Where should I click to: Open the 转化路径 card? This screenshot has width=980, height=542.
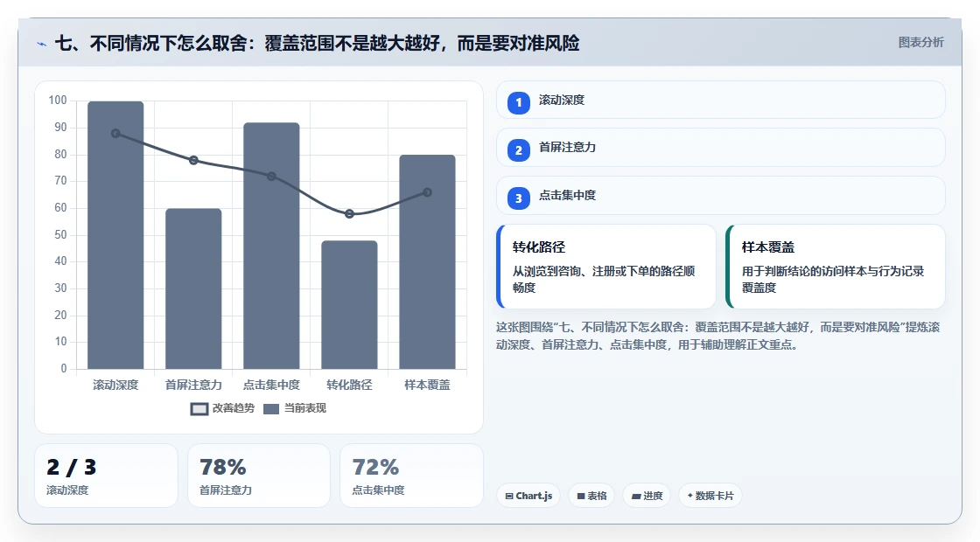click(x=606, y=267)
